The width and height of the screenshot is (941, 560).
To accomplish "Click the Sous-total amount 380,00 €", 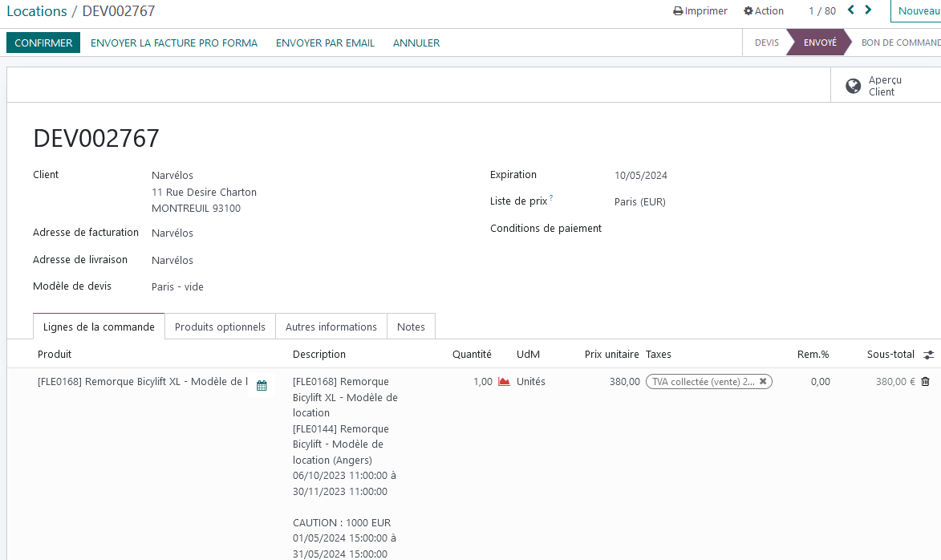I will pyautogui.click(x=895, y=382).
